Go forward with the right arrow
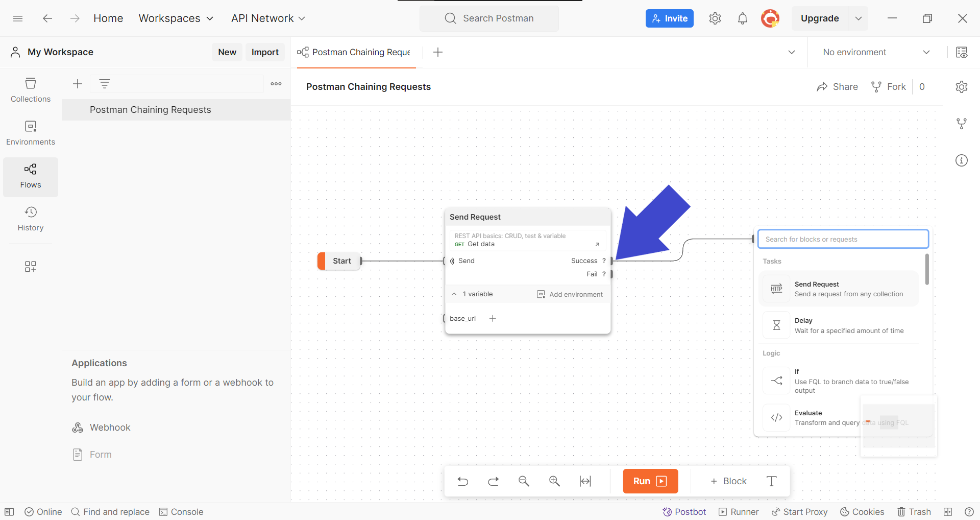This screenshot has width=980, height=520. pyautogui.click(x=75, y=18)
